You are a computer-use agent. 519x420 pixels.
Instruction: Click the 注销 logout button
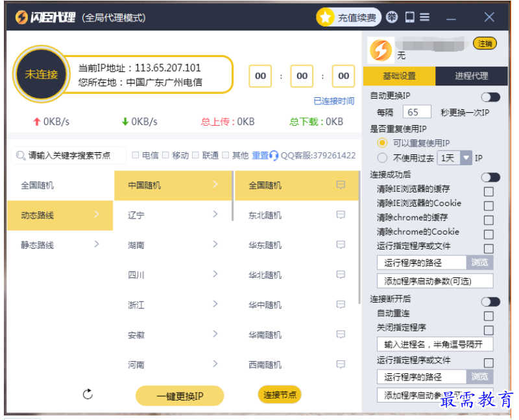tap(485, 43)
